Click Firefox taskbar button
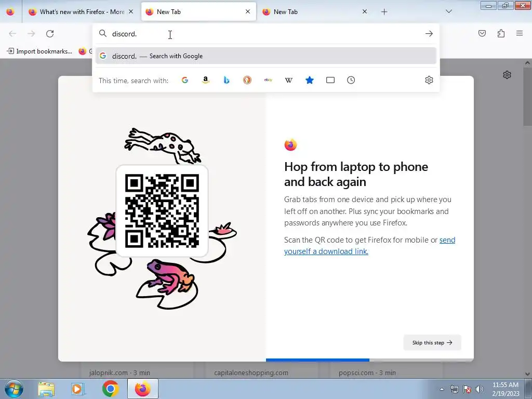 [x=143, y=389]
